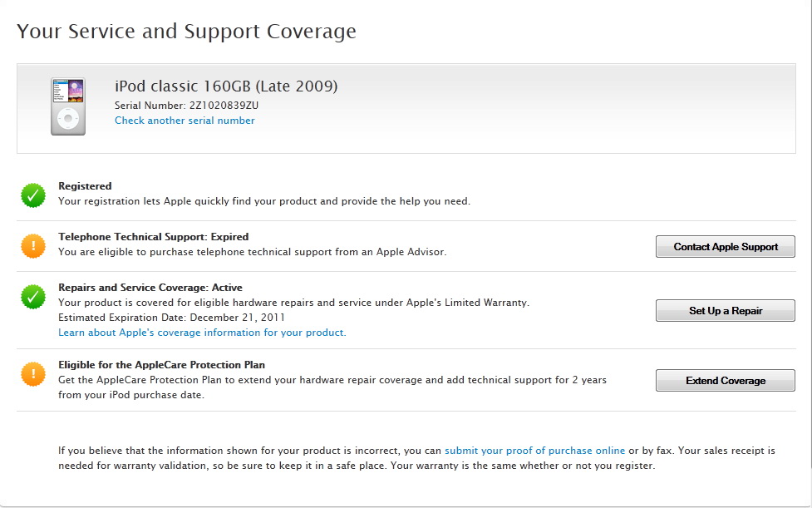Click the iPod classic product image
The image size is (812, 508).
click(68, 106)
